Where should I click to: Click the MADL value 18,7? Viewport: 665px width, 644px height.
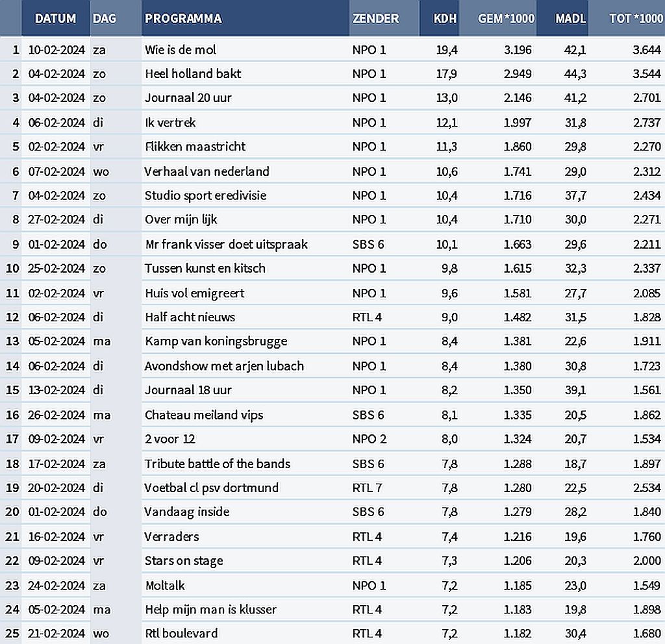(x=575, y=464)
